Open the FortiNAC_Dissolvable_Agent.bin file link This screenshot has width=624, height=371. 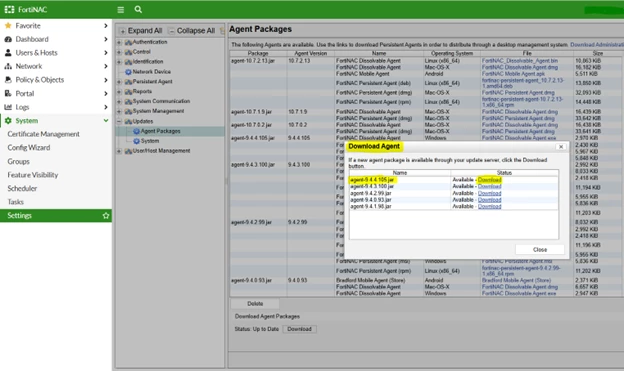[x=520, y=61]
